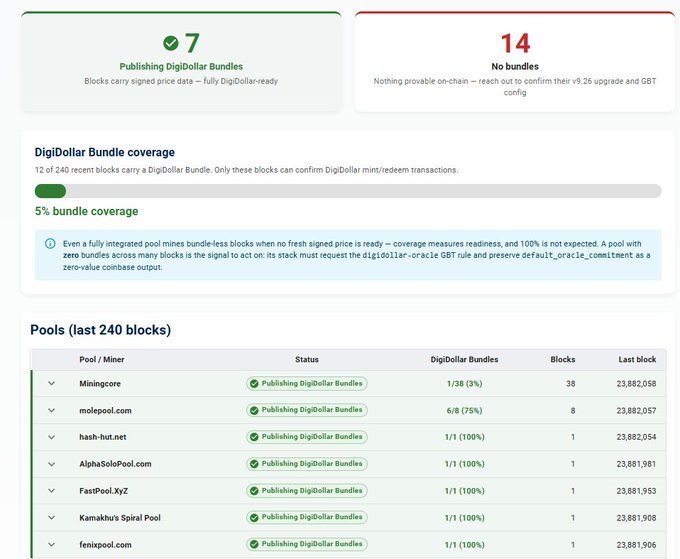Open the Publishing DigiDollar Bundles summary card
Viewport: 680px width, 559px height.
tap(181, 62)
